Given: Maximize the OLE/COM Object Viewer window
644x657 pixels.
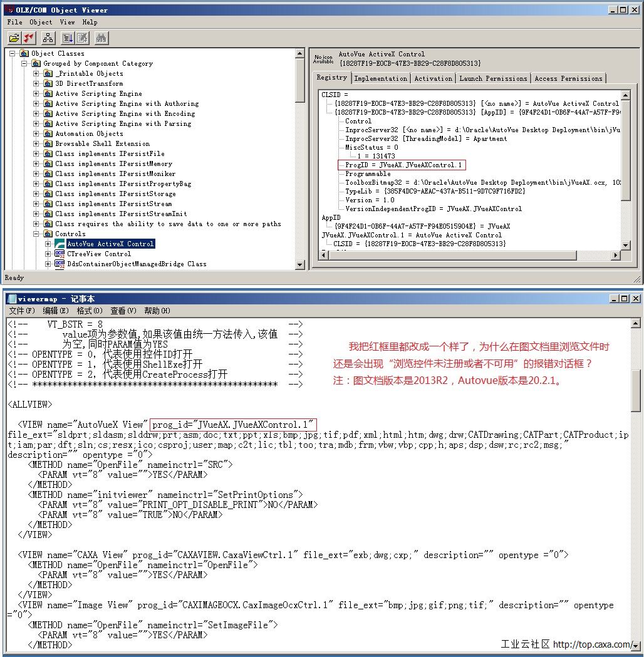Looking at the screenshot, I should tap(623, 9).
